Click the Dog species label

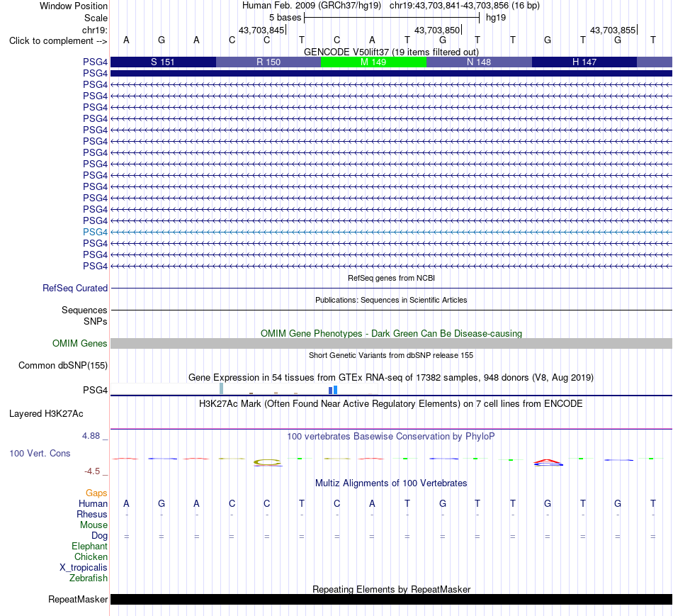point(100,536)
